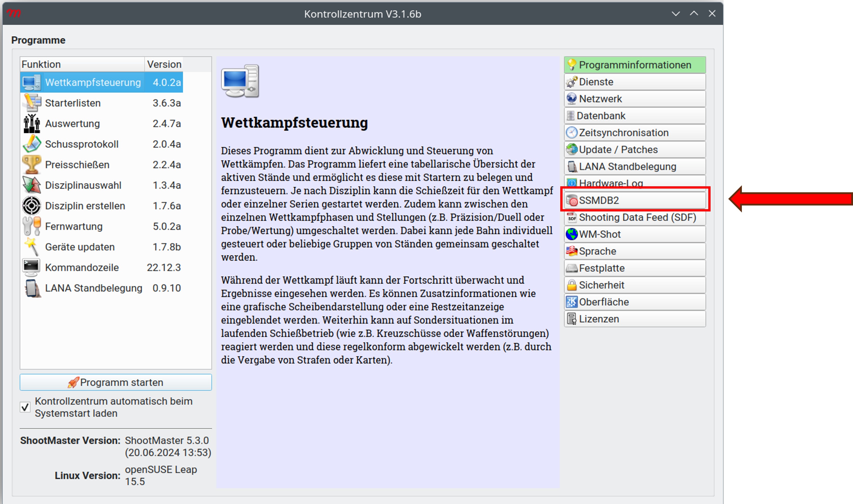Select the Disziplin erstellen target icon
Viewport: 853px width, 504px height.
(32, 206)
